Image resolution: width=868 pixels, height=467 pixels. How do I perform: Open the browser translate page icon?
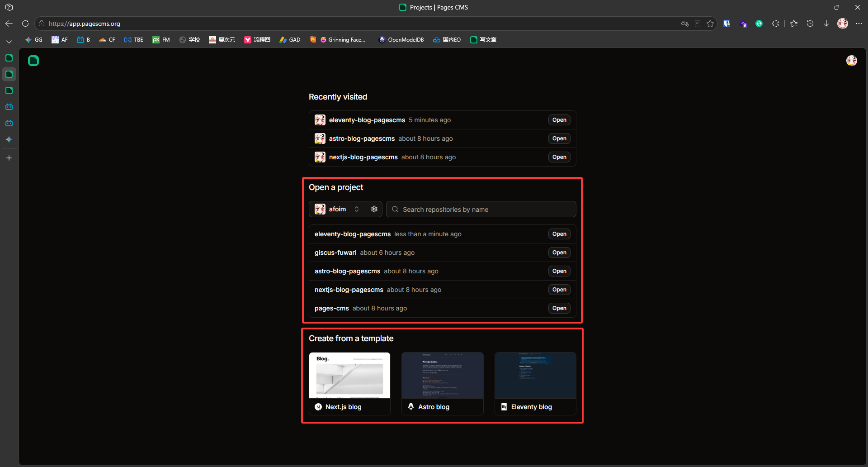685,24
